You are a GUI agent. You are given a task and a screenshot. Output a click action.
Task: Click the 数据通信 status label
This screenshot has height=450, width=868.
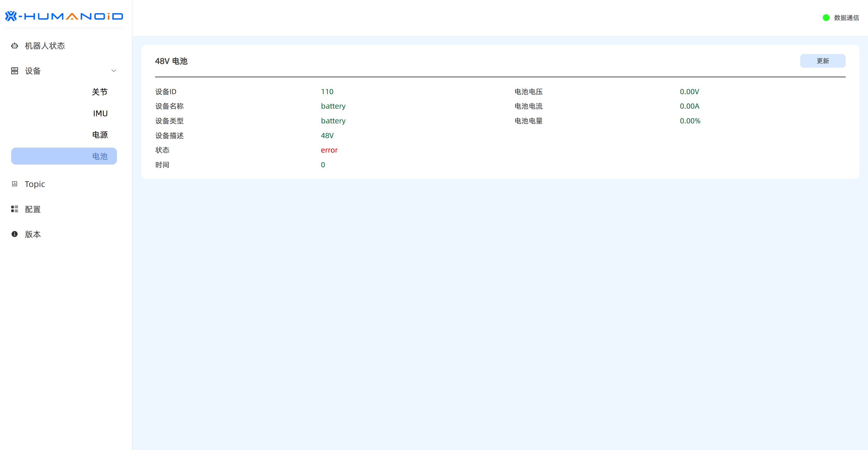(846, 17)
